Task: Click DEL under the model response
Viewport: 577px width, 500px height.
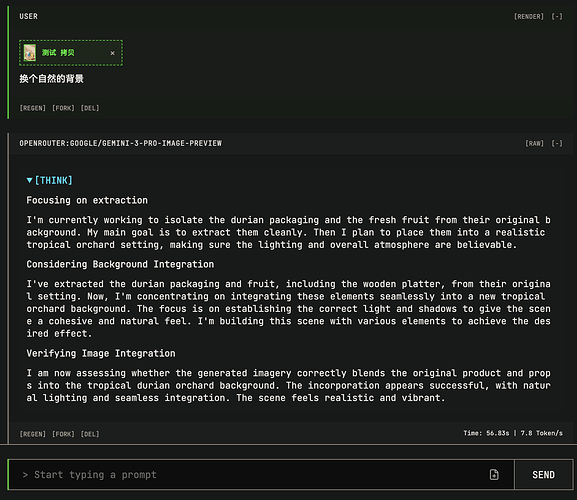Action: tap(90, 434)
